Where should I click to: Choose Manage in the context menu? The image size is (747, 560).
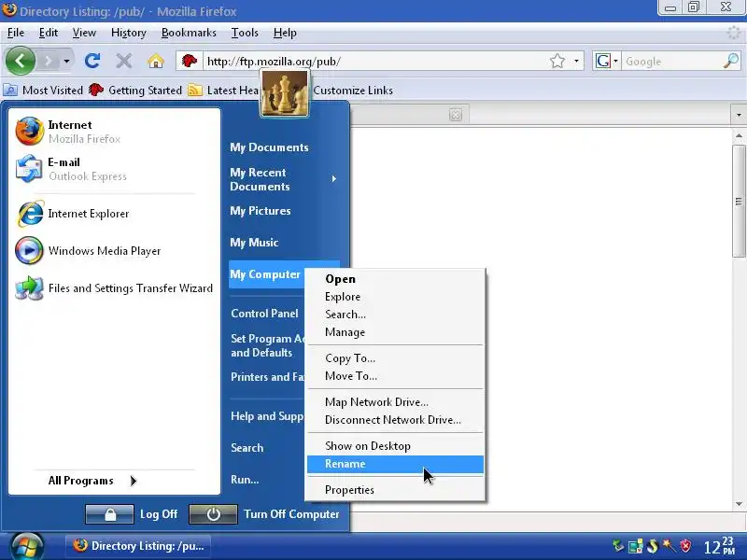395,332
